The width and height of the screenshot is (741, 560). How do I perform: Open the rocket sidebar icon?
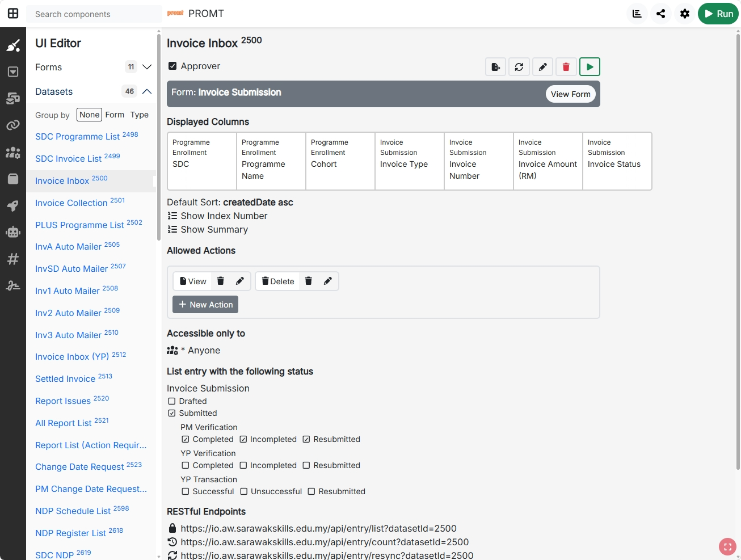pos(13,205)
